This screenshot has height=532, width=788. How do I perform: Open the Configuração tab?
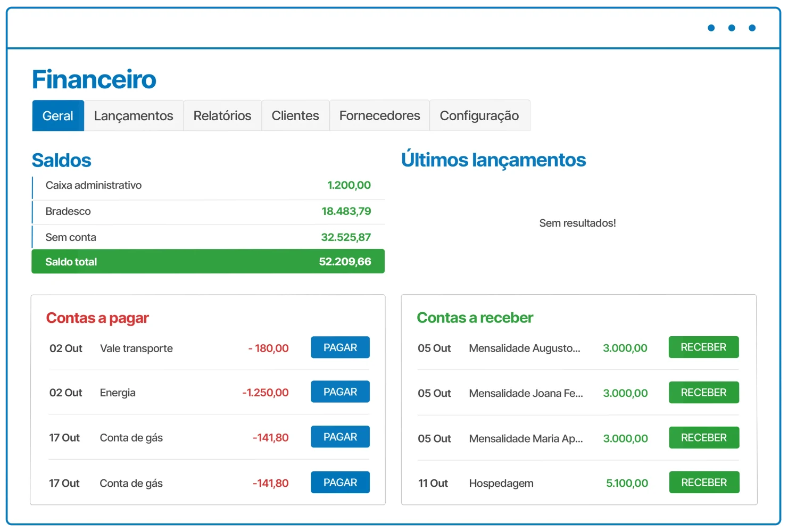(479, 115)
